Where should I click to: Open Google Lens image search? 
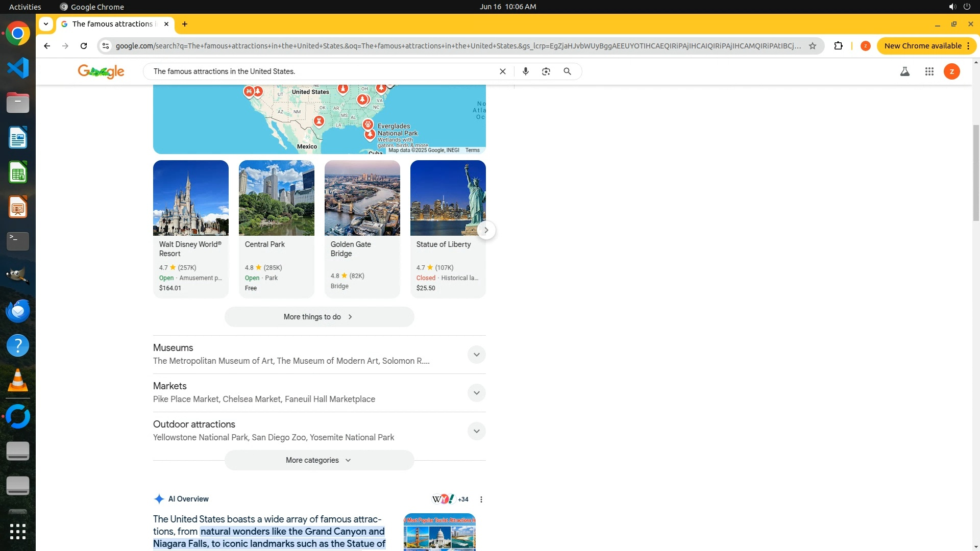pyautogui.click(x=546, y=71)
